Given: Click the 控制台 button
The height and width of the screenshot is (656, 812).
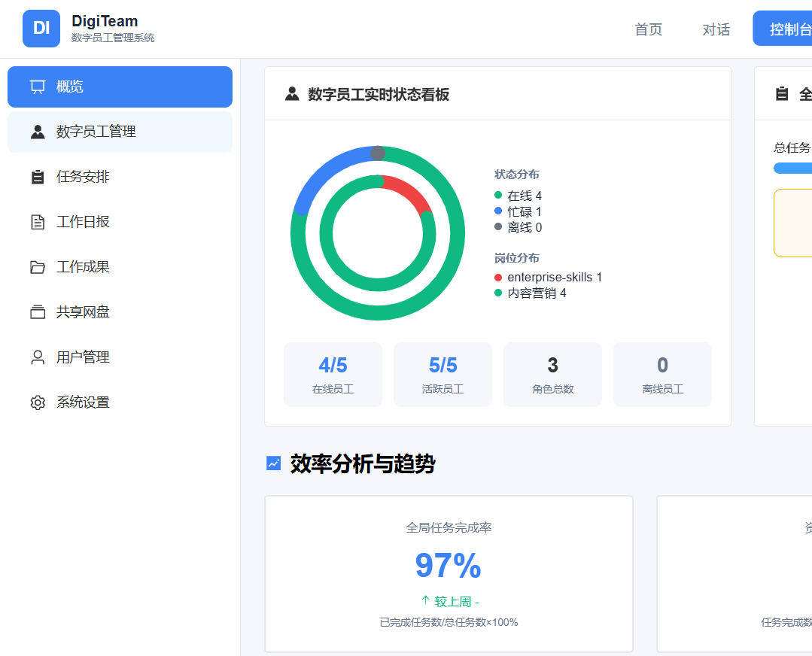Looking at the screenshot, I should (x=790, y=28).
